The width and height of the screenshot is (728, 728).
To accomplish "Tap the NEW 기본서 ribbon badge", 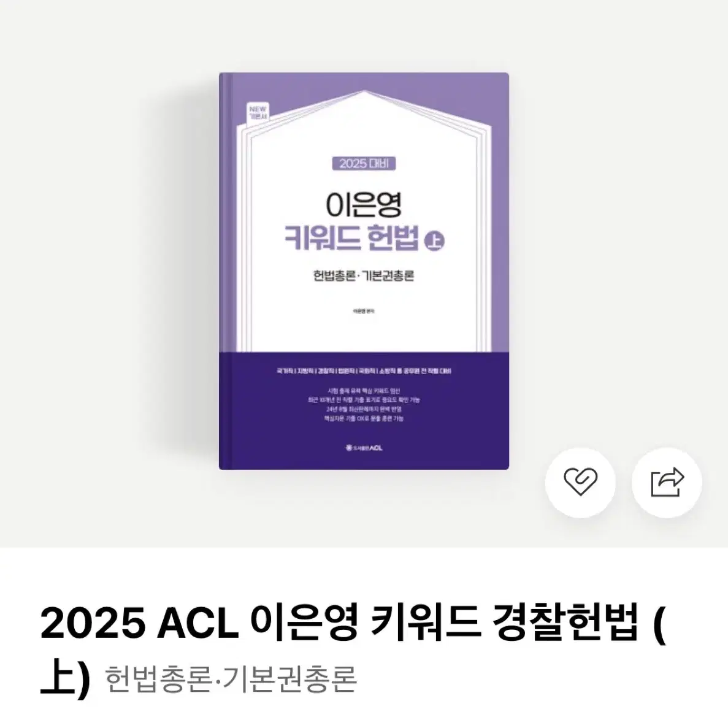I will (258, 114).
